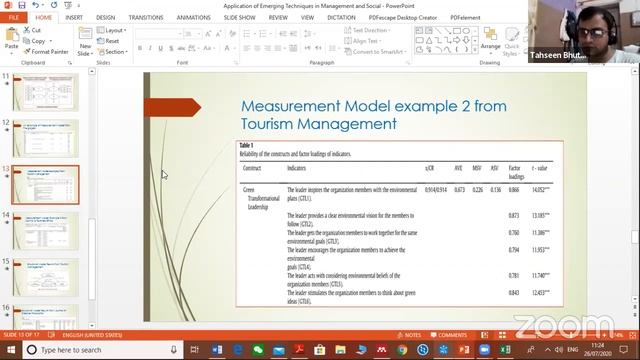The image size is (640, 360).
Task: Switch to the ANIMATIONS tab
Action: coord(193,18)
